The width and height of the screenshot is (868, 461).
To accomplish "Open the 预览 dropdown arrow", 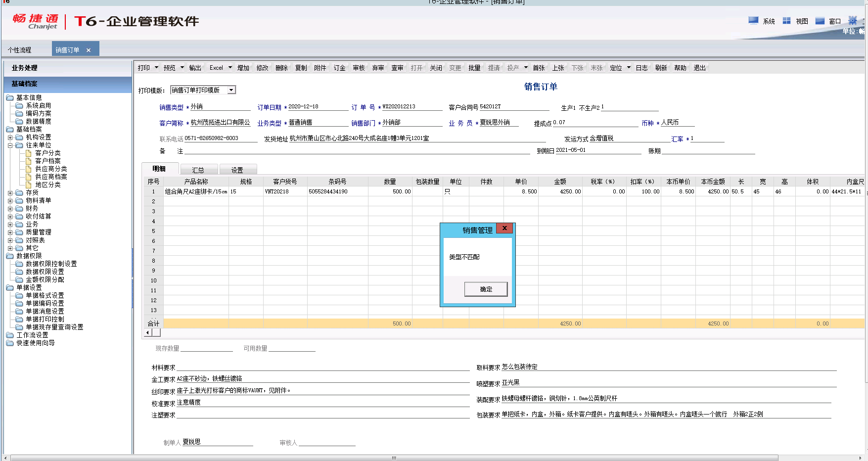I will tap(182, 67).
